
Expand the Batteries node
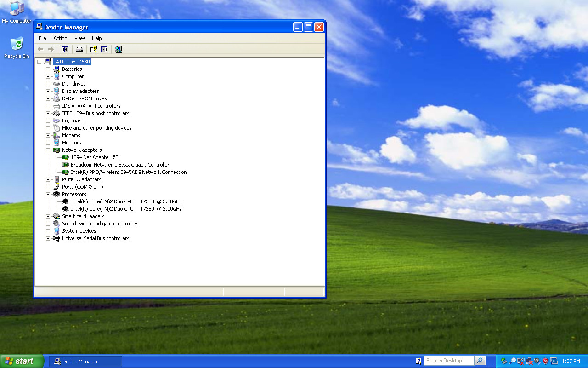pyautogui.click(x=48, y=69)
